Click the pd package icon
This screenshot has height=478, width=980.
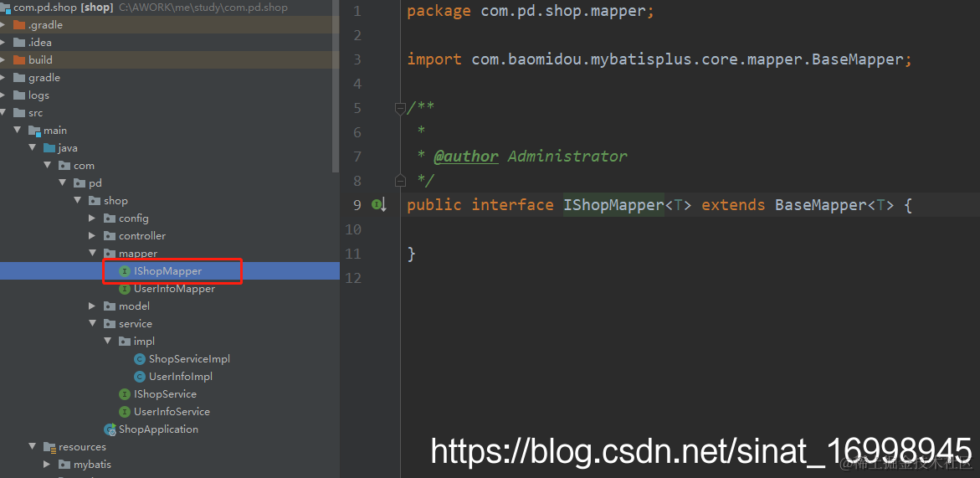tap(80, 183)
